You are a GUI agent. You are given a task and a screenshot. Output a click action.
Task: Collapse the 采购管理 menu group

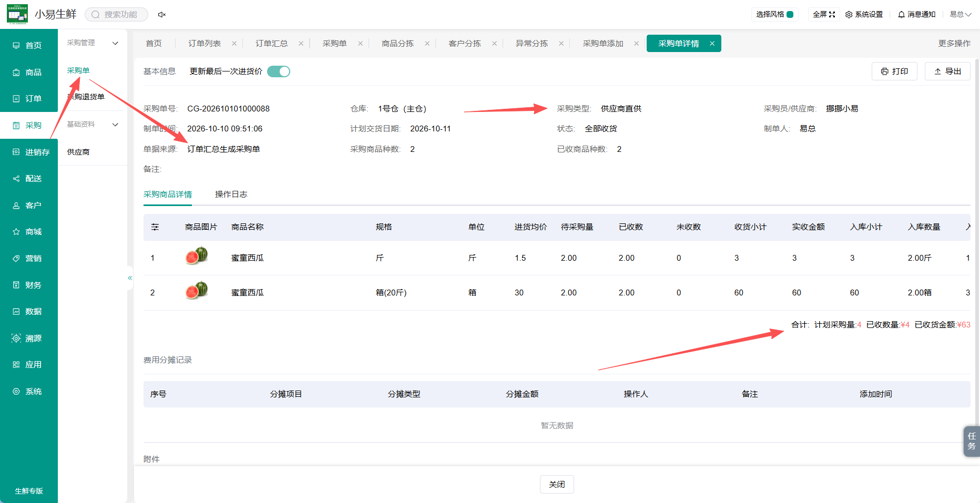(115, 43)
